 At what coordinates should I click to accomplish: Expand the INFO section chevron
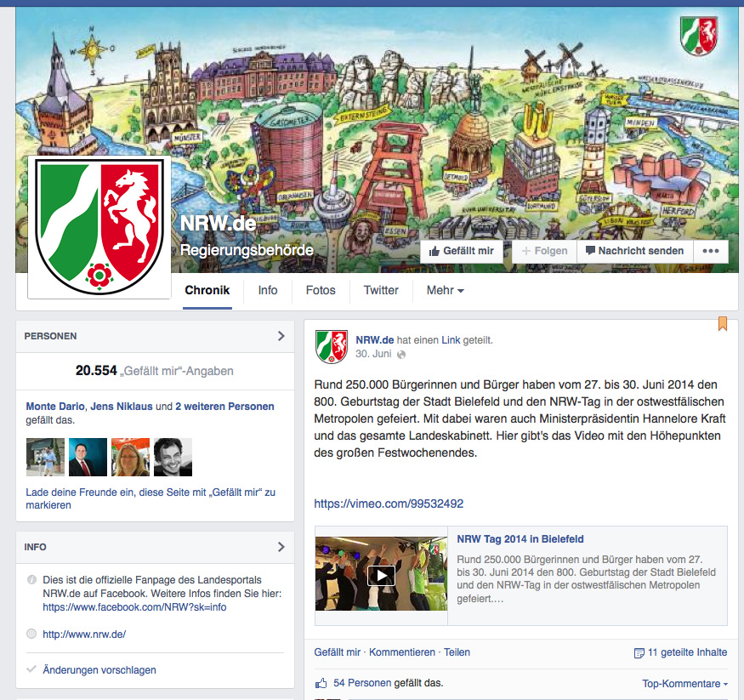pos(281,547)
